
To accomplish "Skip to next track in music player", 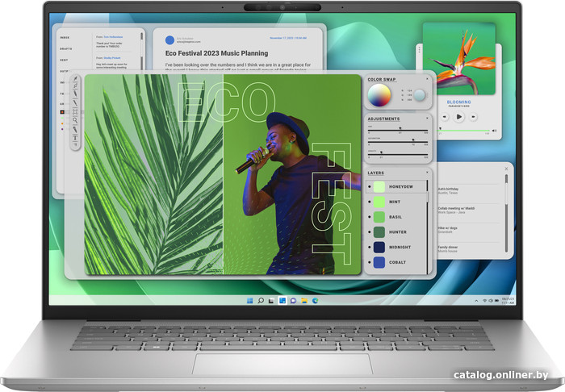I will click(x=473, y=117).
